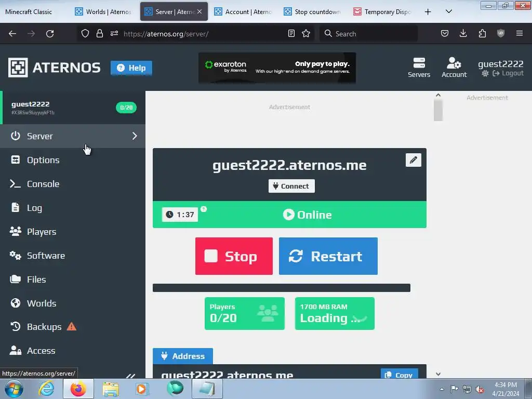Stop the server

(234, 256)
